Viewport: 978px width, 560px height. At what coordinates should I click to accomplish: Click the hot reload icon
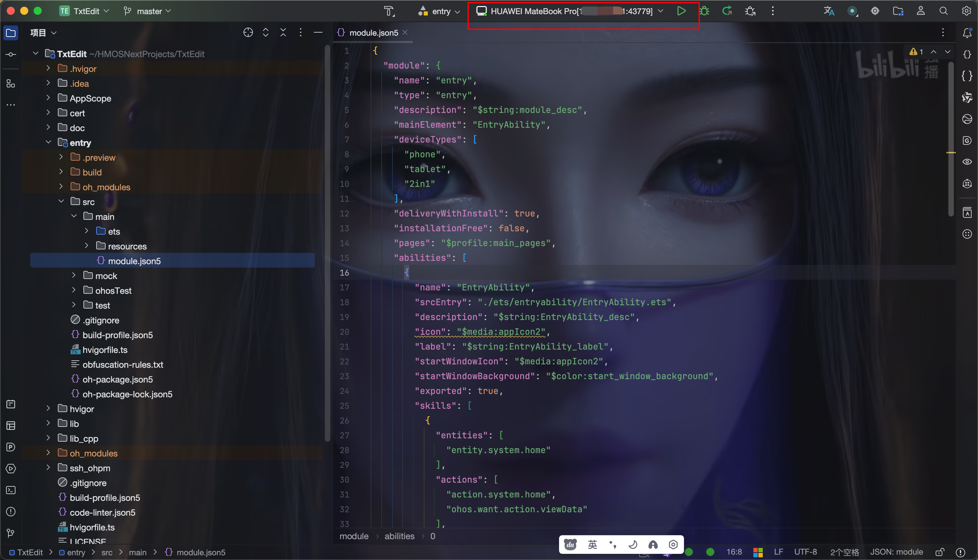[x=727, y=11]
